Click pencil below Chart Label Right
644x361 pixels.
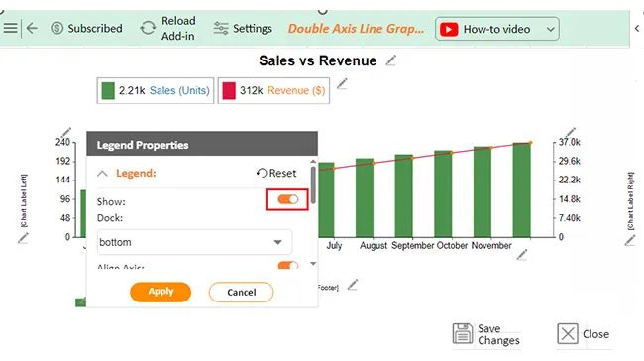(x=630, y=241)
